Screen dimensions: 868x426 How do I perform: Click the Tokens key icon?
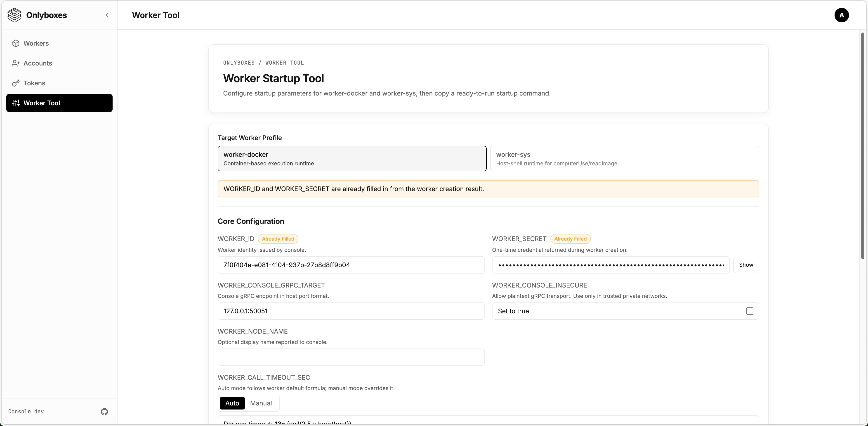point(16,83)
